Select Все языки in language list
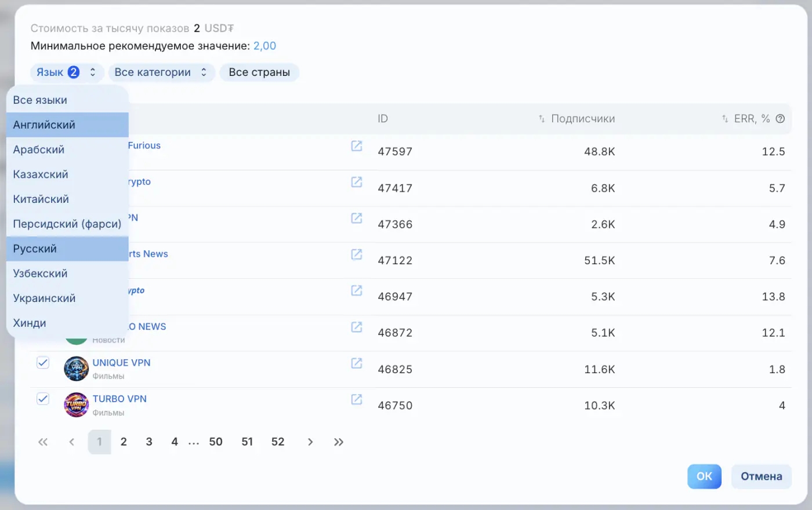This screenshot has height=510, width=812. pos(67,100)
